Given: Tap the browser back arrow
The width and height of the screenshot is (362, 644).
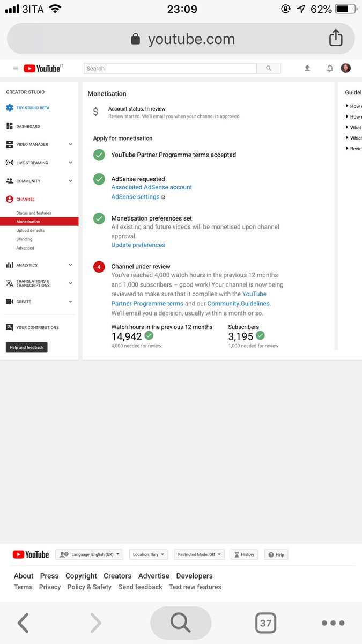Looking at the screenshot, I should pos(23,623).
